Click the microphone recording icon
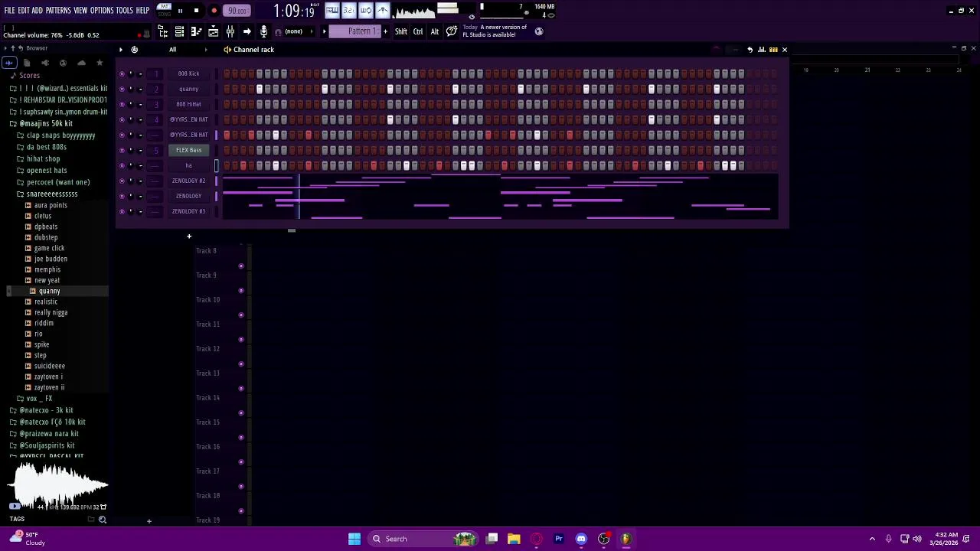This screenshot has width=980, height=551. pos(263,31)
